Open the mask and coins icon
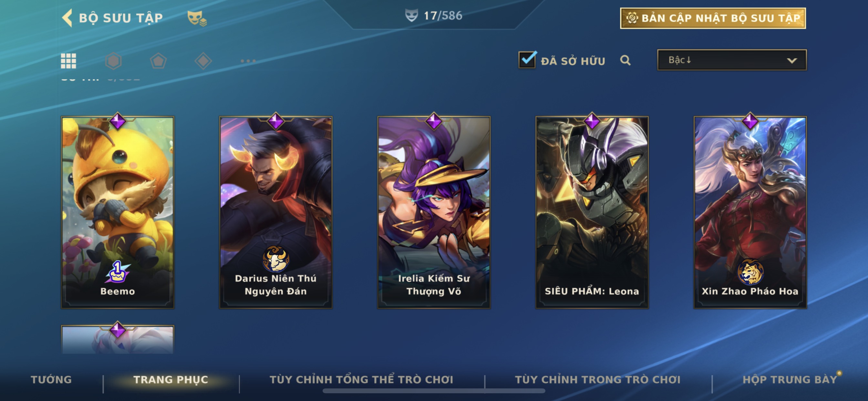Viewport: 868px width, 401px height. pyautogui.click(x=197, y=18)
